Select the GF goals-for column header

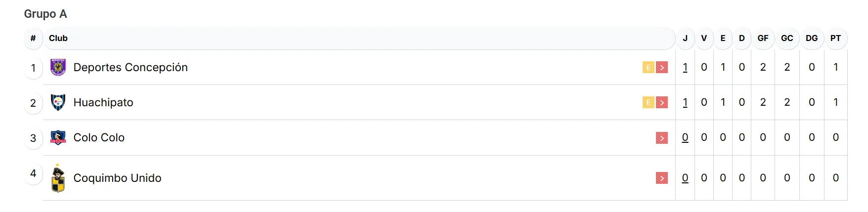(x=763, y=38)
